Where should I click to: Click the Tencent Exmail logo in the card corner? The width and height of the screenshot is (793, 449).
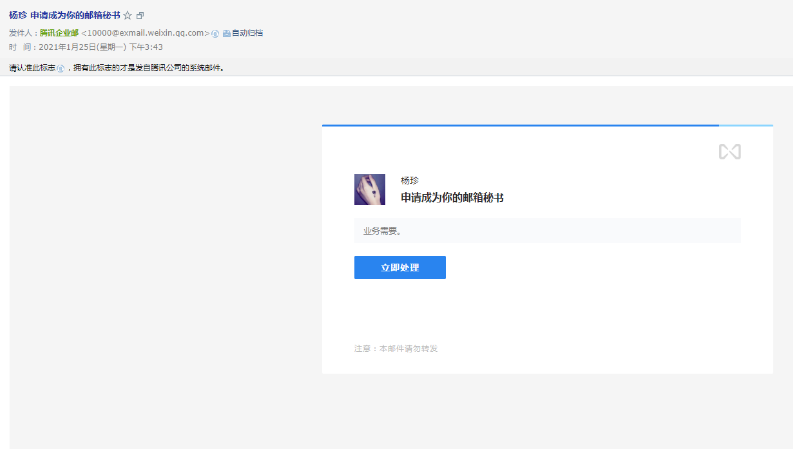pos(729,151)
